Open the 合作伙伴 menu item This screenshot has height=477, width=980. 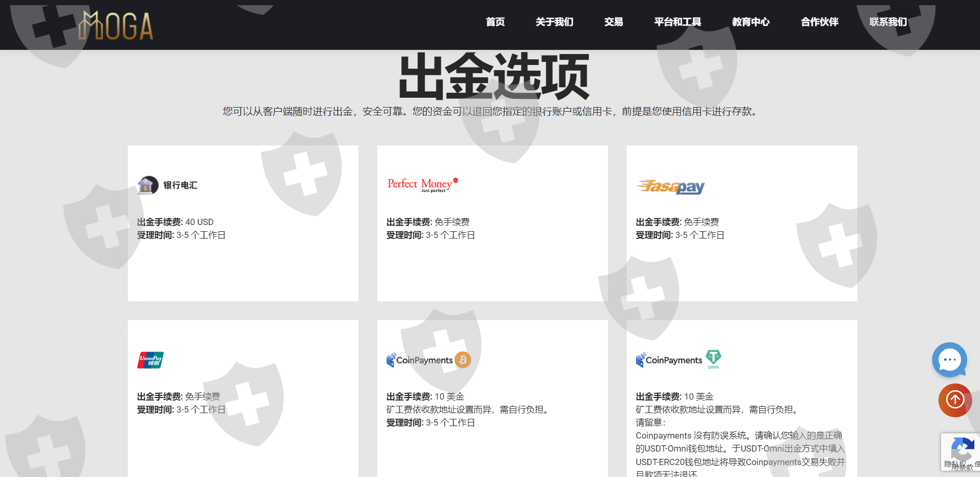[x=819, y=22]
